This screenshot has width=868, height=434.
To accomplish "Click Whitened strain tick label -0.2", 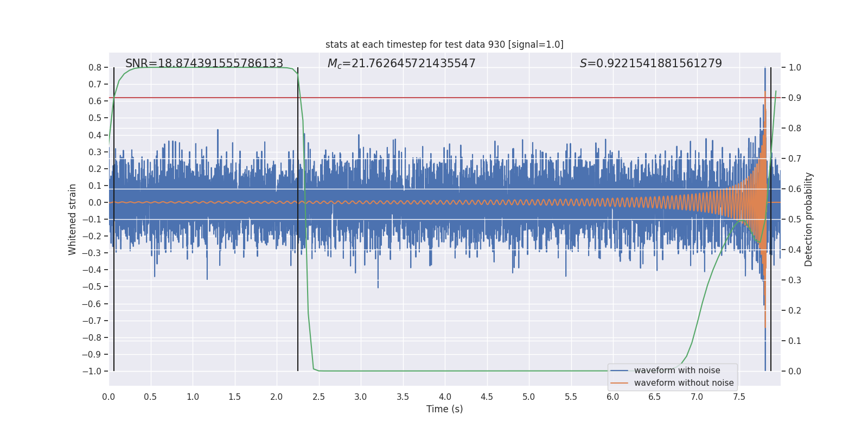I will 92,236.
